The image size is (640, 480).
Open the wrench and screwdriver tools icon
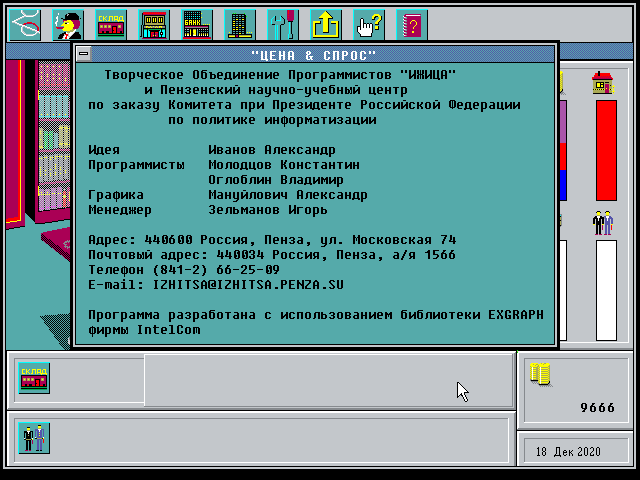(x=283, y=25)
